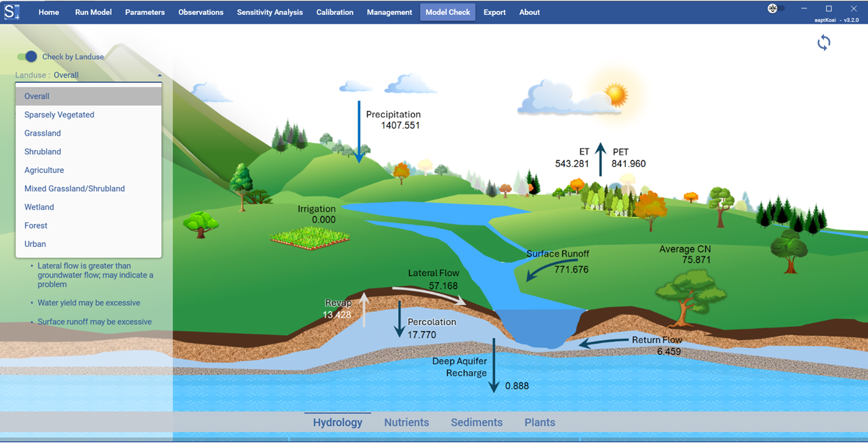Select the Hydrology tab
868x443 pixels.
pos(337,422)
